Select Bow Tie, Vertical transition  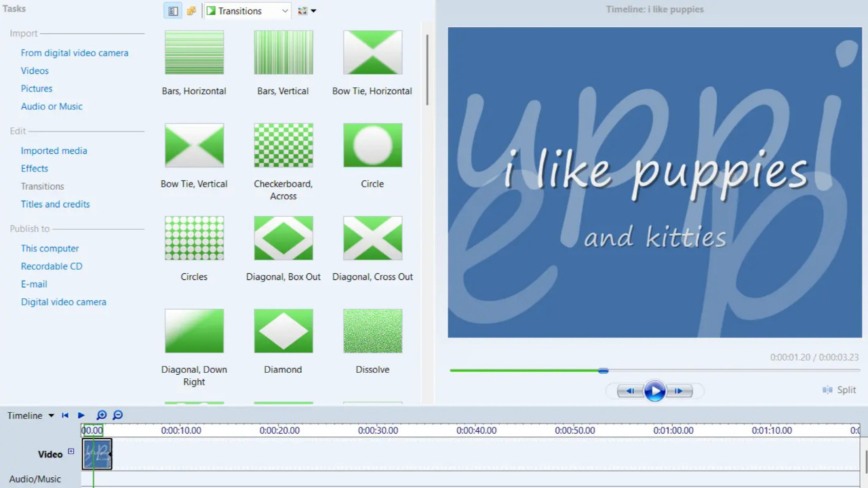click(194, 145)
